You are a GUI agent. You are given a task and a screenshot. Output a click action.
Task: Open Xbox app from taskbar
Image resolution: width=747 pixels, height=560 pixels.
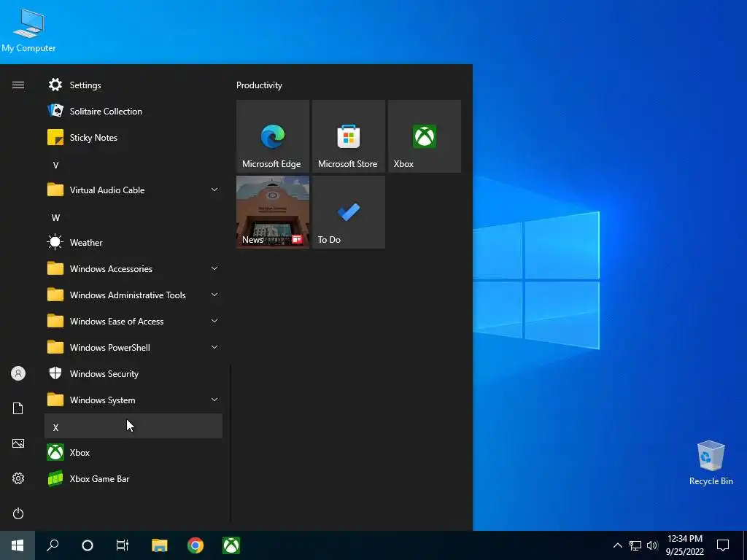point(231,545)
